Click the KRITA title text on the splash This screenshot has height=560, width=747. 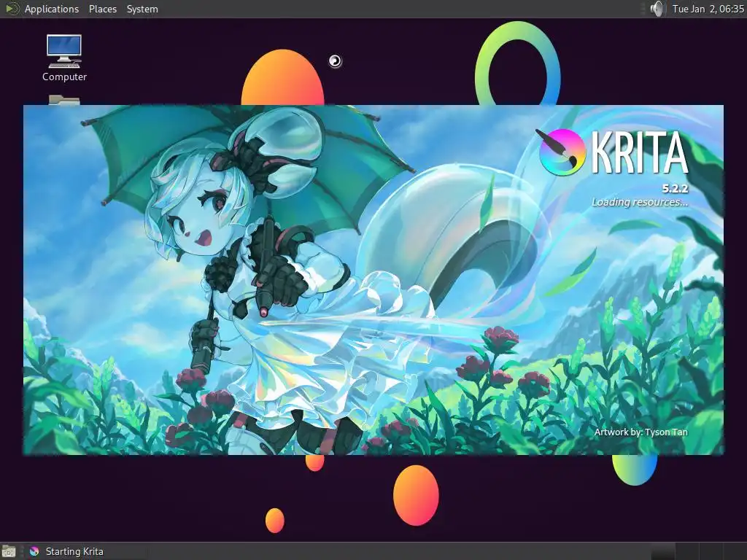[639, 153]
